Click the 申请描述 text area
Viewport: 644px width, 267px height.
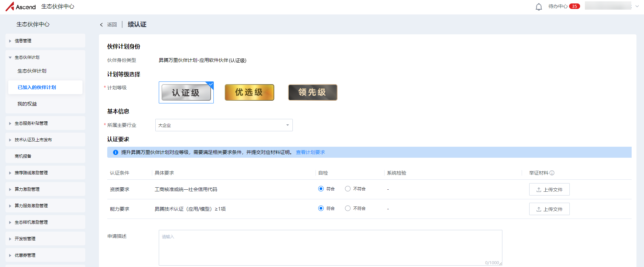click(x=331, y=248)
